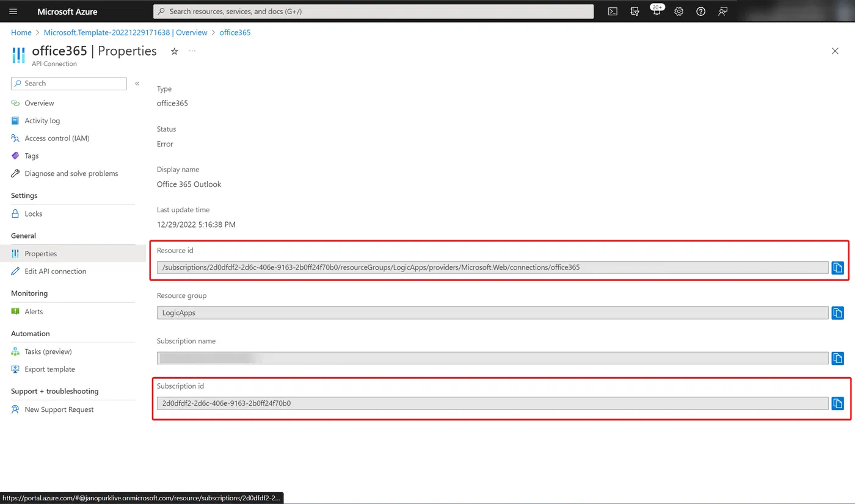Screen dimensions: 855x504
Task: Copy the Subscription name value
Action: (838, 358)
